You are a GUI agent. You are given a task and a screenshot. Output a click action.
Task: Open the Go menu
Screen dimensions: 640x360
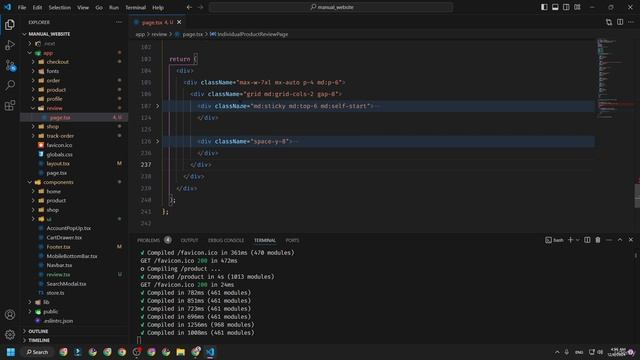pos(99,7)
